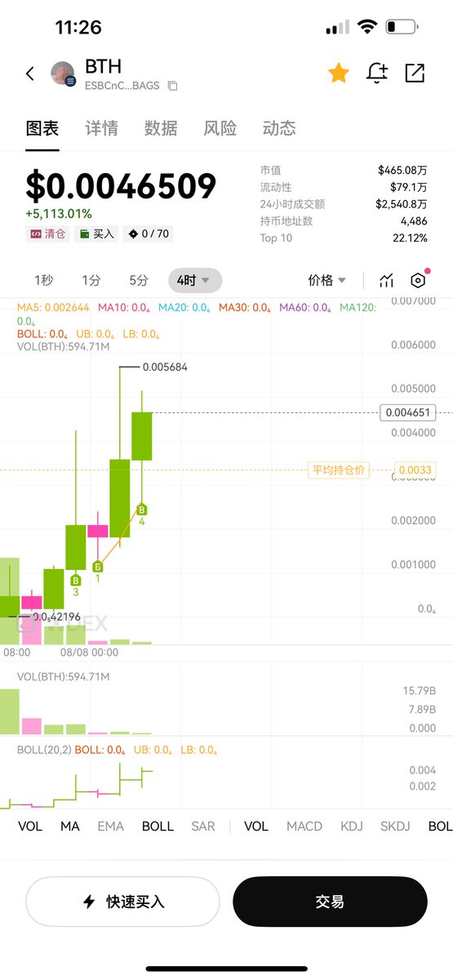Open chart settings hexagon icon
This screenshot has height=980, width=453.
418,280
